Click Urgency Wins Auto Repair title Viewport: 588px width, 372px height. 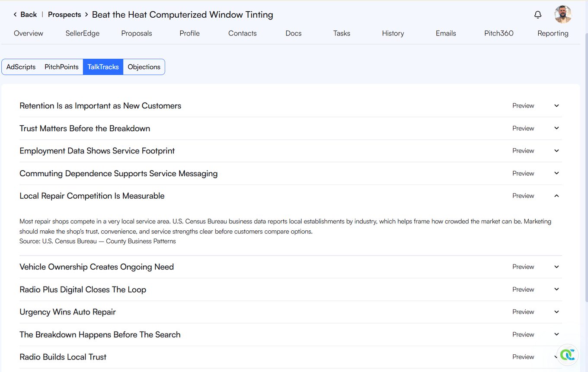[68, 312]
